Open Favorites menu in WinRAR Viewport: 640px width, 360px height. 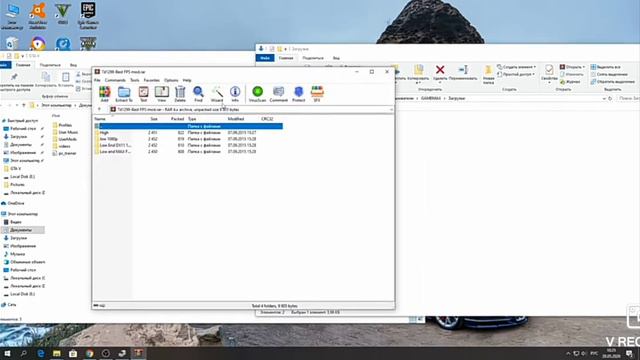point(152,80)
